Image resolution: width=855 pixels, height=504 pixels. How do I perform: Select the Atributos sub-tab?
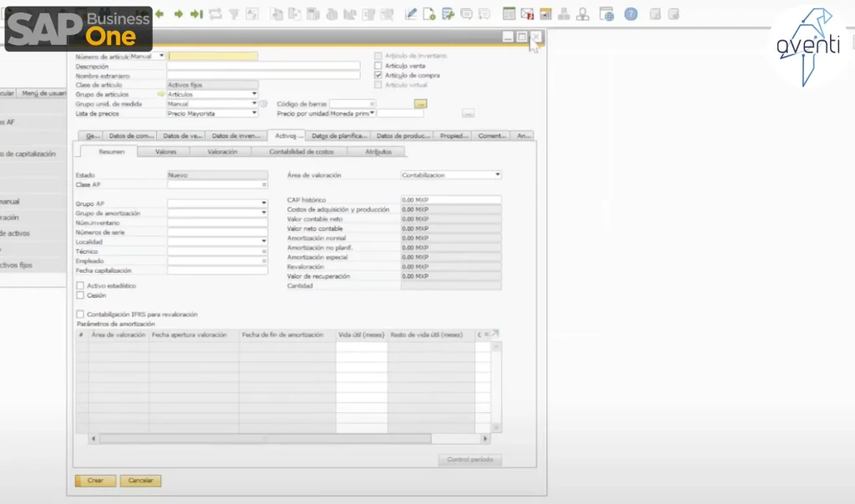pos(378,152)
